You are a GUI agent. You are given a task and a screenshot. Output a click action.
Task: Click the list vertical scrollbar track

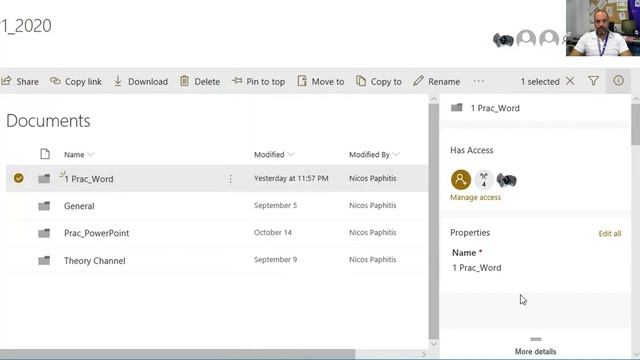click(433, 220)
